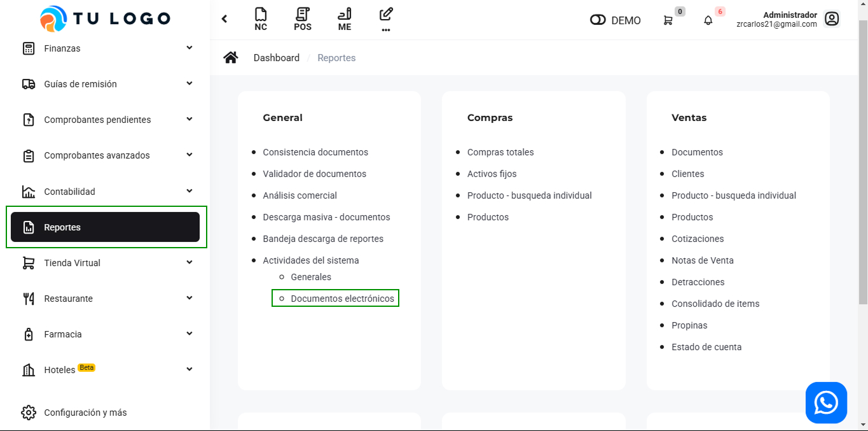This screenshot has width=868, height=431.
Task: Click the home icon in breadcrumb
Action: coord(231,58)
